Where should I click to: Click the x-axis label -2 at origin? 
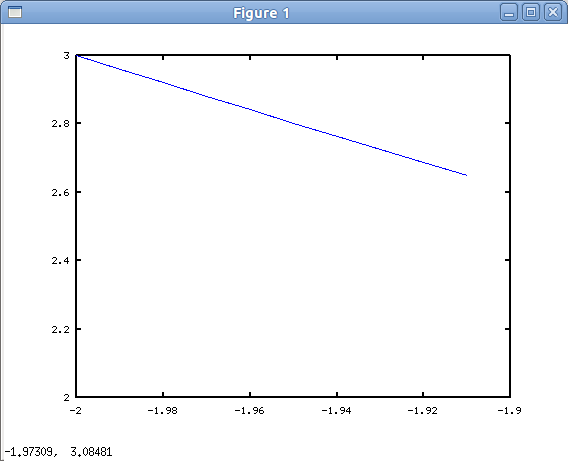pos(76,411)
